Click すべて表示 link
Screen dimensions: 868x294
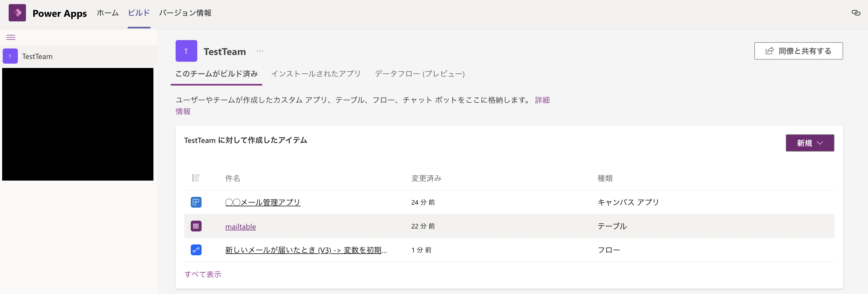[203, 274]
